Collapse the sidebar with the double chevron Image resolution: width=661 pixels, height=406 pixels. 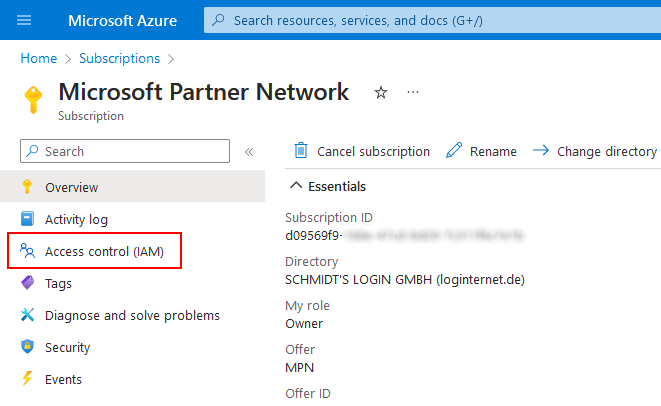(x=249, y=152)
